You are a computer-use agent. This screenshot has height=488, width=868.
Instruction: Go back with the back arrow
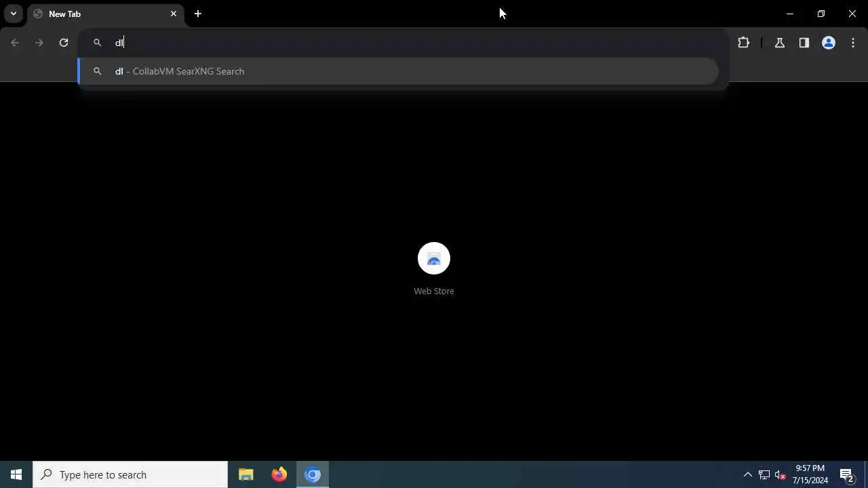click(15, 43)
